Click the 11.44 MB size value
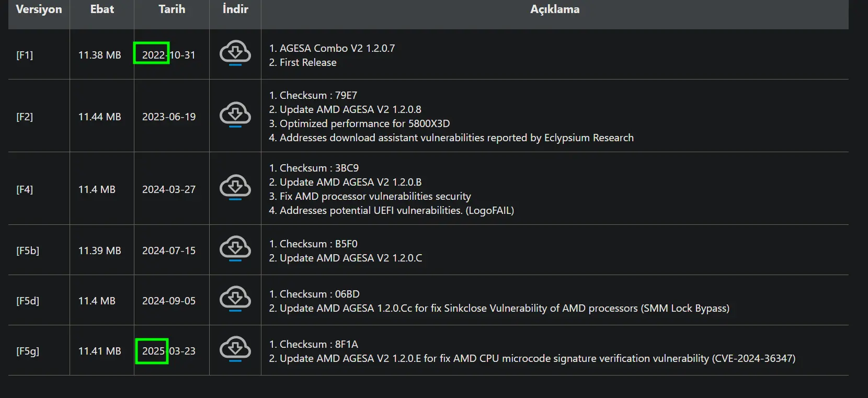 99,117
